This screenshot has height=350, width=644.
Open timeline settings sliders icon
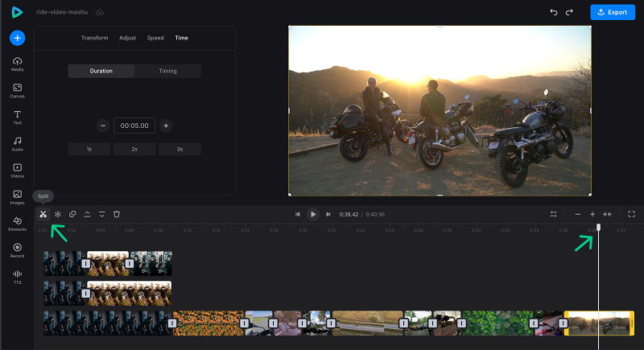pyautogui.click(x=554, y=214)
